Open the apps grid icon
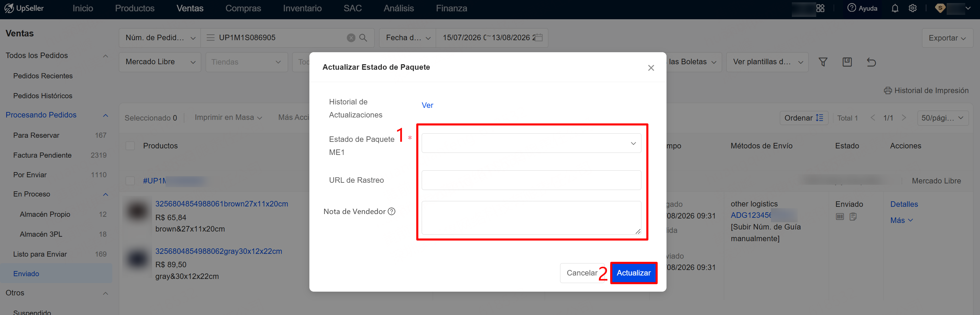This screenshot has width=980, height=315. (820, 8)
